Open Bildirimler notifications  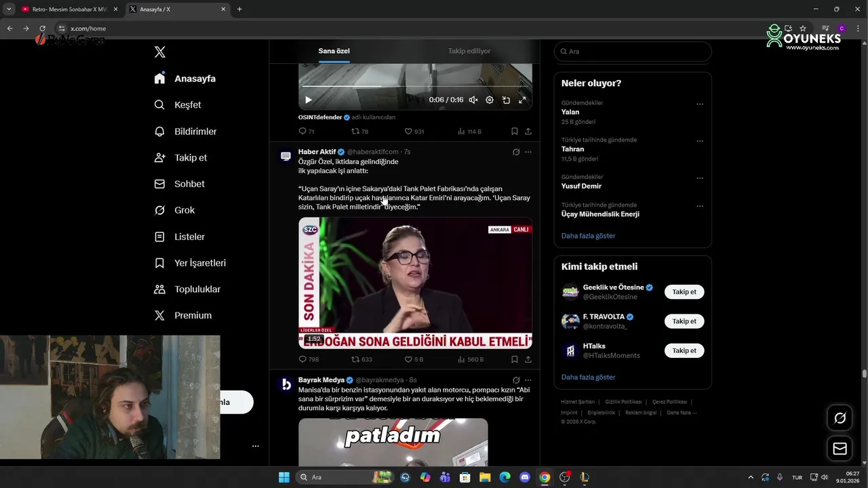click(x=186, y=131)
